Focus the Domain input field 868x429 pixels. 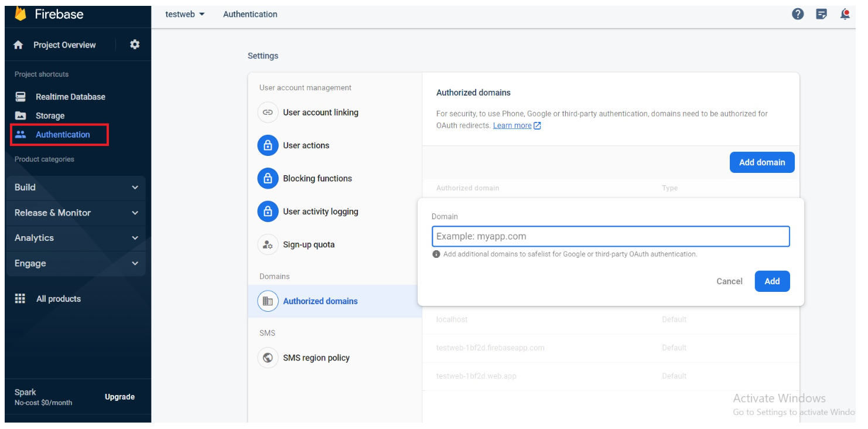[611, 237]
